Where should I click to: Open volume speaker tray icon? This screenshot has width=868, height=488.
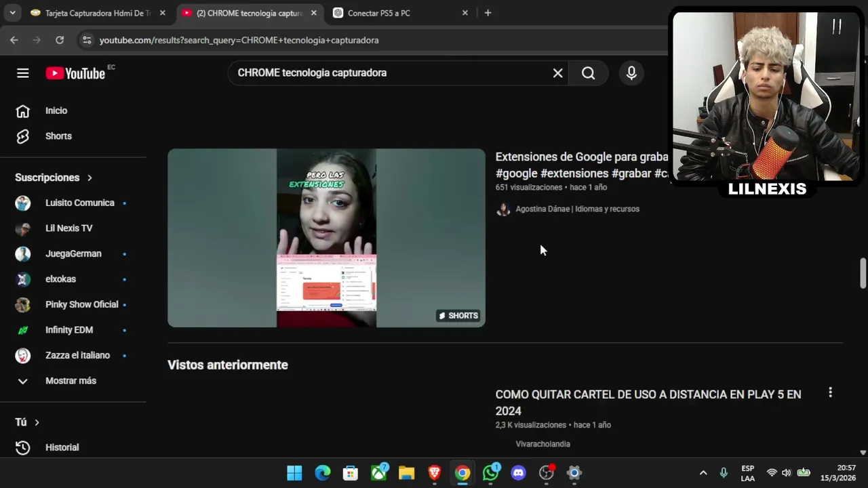(787, 473)
